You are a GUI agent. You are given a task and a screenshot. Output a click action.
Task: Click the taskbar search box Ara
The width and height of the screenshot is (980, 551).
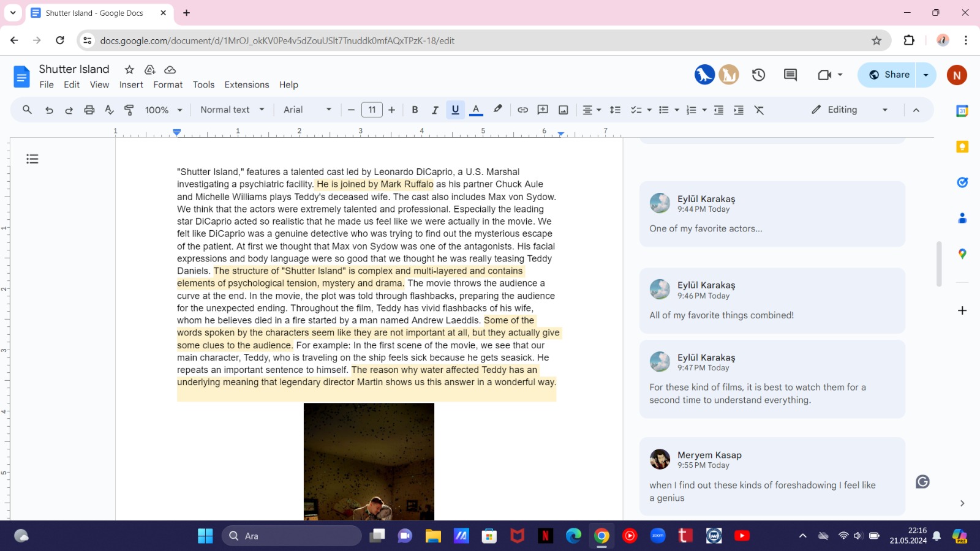(292, 536)
